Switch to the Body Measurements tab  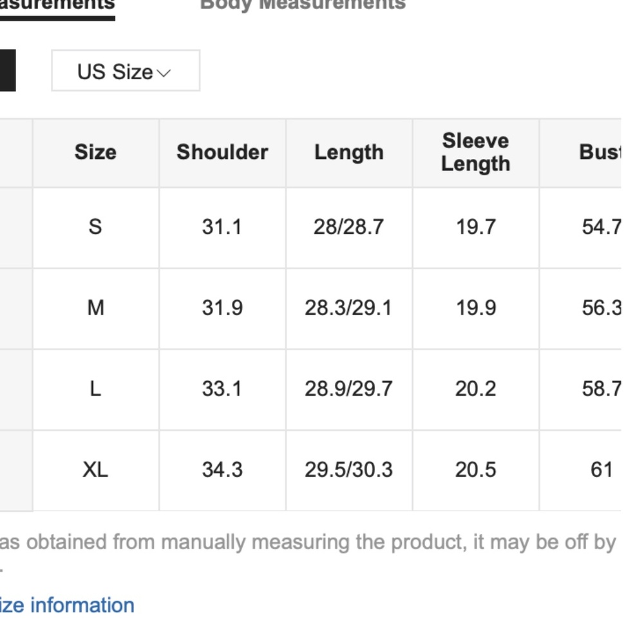click(303, 5)
